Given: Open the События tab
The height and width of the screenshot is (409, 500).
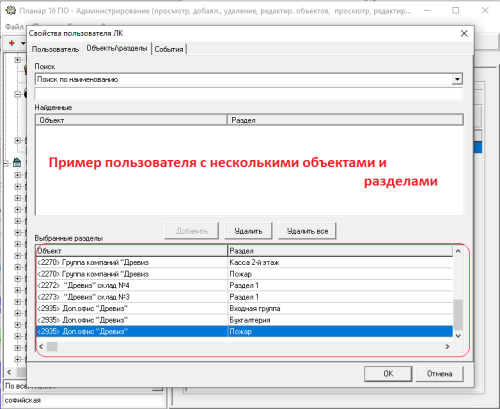Looking at the screenshot, I should (169, 49).
